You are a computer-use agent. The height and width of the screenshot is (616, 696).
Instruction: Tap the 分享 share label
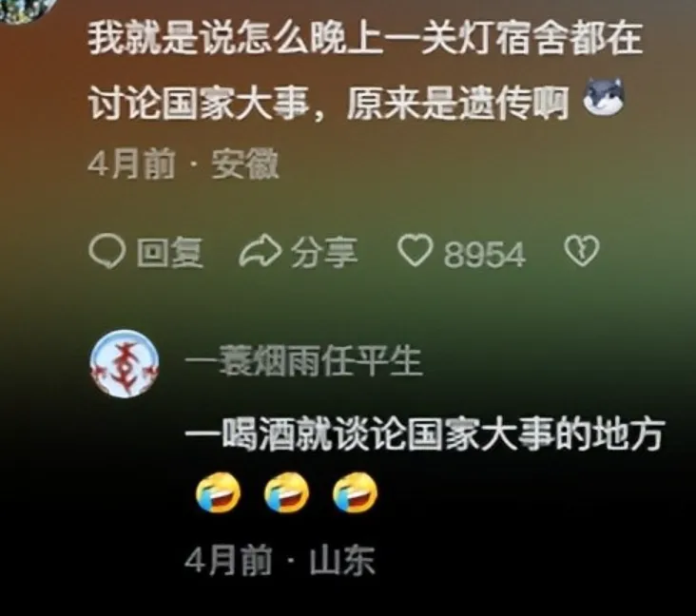coord(324,252)
